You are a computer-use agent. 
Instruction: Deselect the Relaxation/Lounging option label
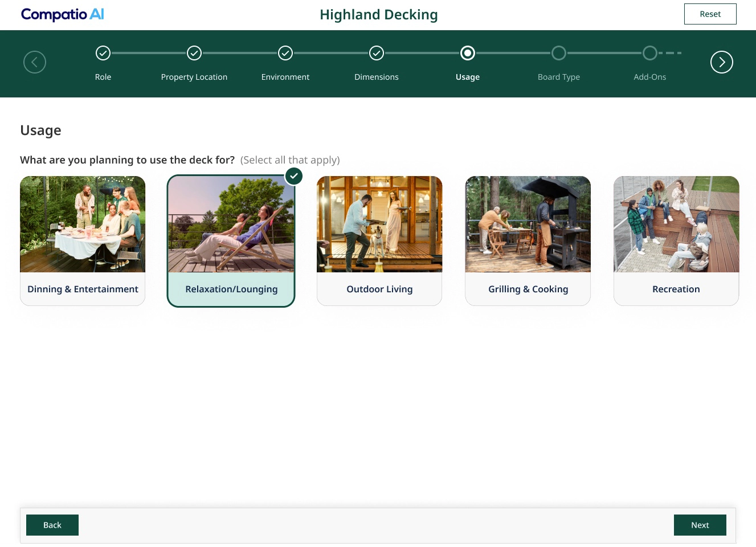(231, 289)
